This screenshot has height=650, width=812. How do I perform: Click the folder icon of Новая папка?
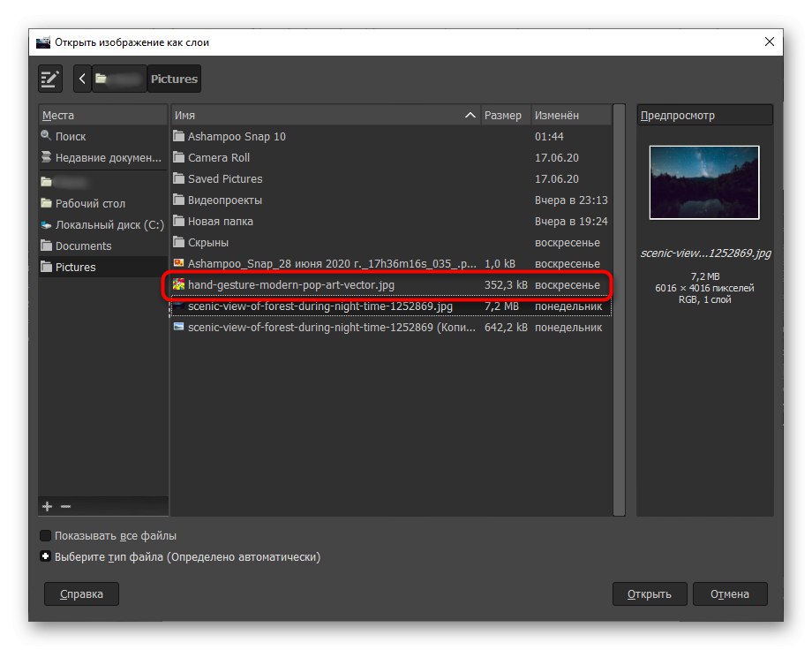tap(178, 221)
